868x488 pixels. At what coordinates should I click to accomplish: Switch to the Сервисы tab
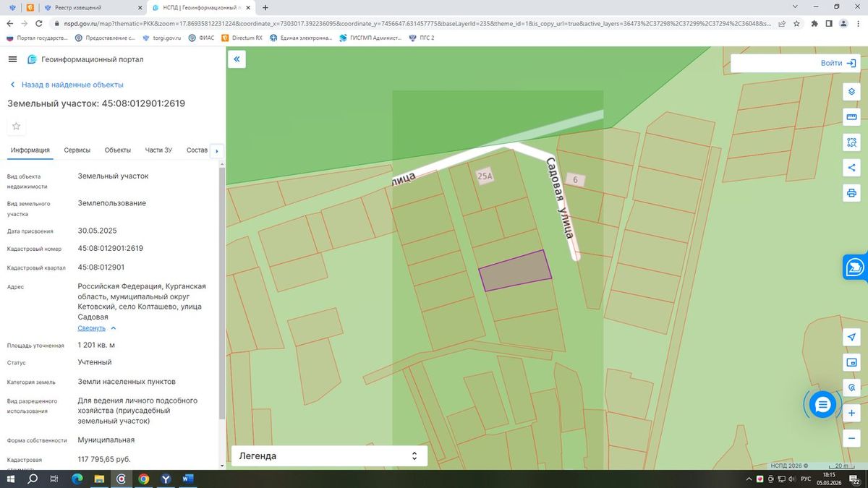pos(77,150)
